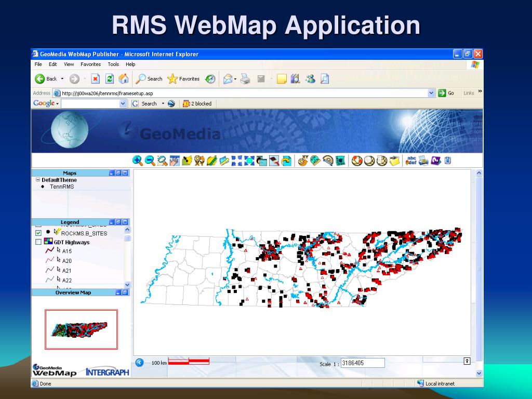Open the Edit menu
The image size is (532, 399).
pyautogui.click(x=52, y=64)
